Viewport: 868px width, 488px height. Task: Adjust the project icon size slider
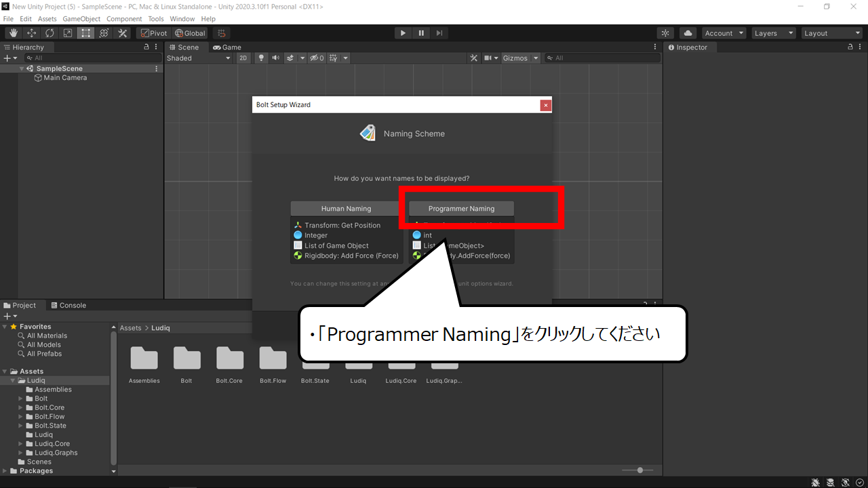[x=637, y=470]
